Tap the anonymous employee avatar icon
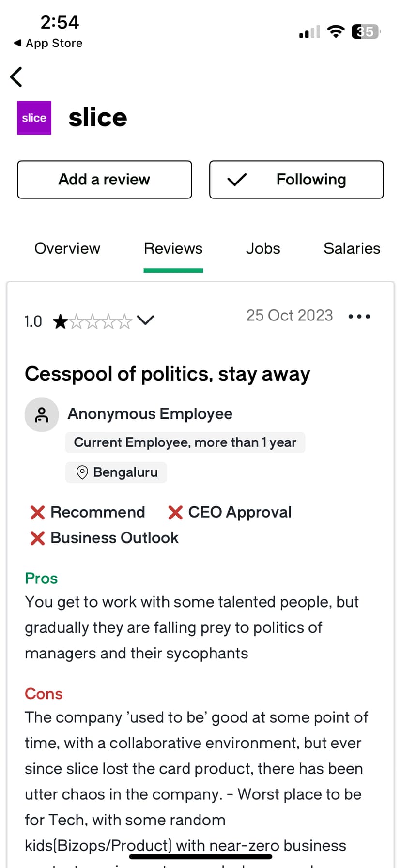This screenshot has width=401, height=868. 42,415
